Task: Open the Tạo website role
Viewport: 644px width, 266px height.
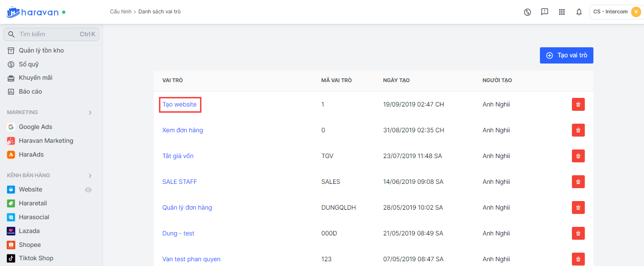Action: pyautogui.click(x=179, y=105)
